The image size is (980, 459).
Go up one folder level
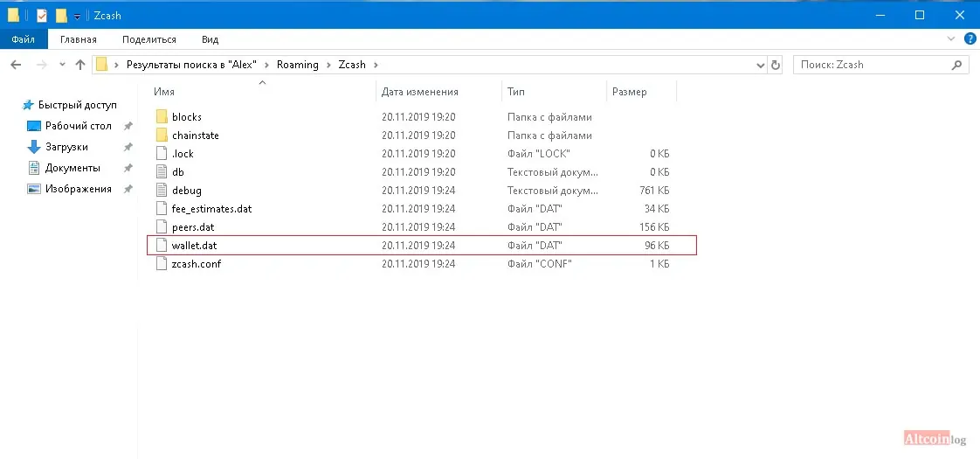[80, 65]
